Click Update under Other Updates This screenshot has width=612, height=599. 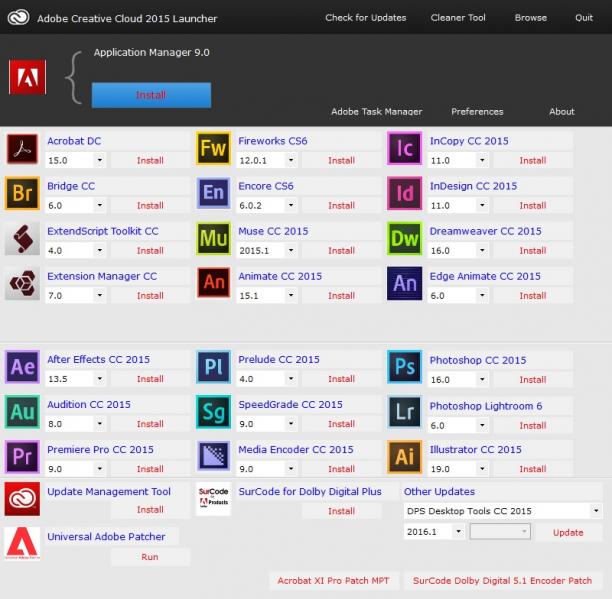coord(568,533)
